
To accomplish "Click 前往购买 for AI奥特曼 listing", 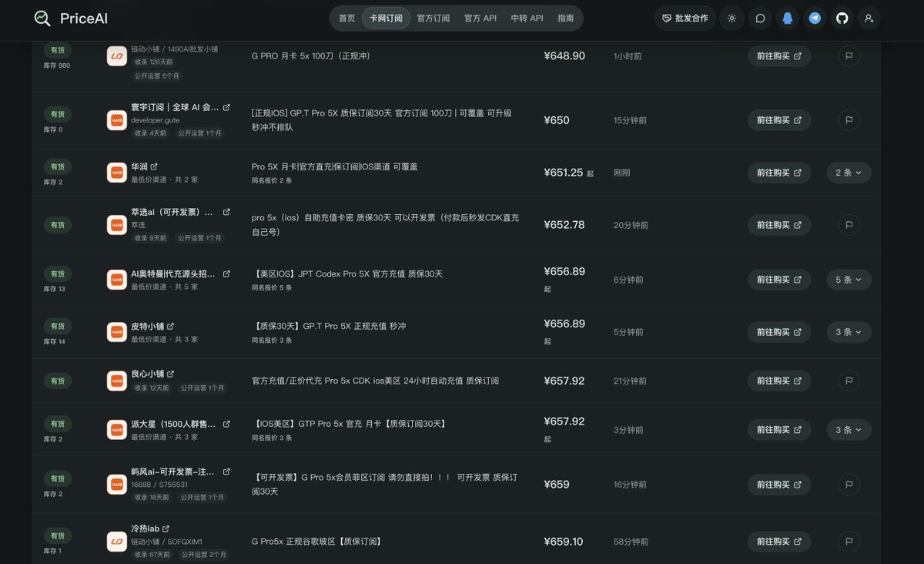I will (779, 280).
